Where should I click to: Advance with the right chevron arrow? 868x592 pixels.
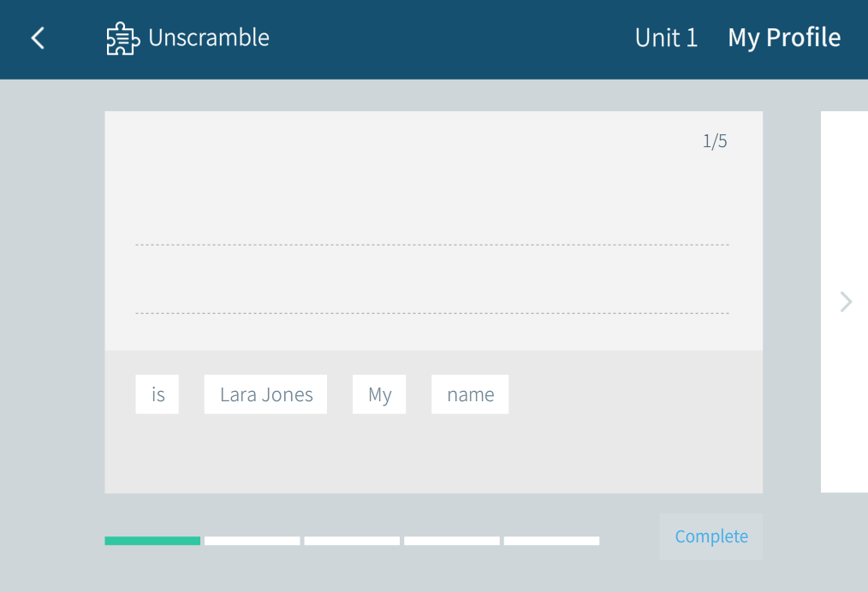tap(846, 301)
